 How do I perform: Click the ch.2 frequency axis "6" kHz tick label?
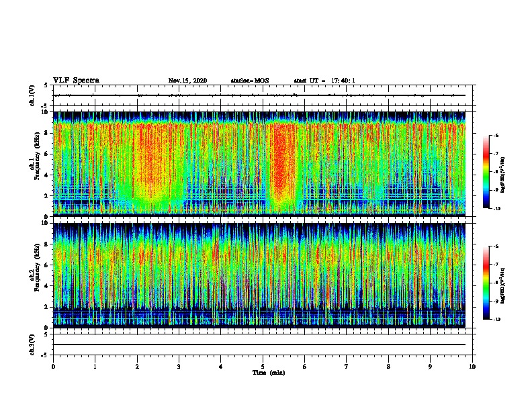(x=46, y=265)
